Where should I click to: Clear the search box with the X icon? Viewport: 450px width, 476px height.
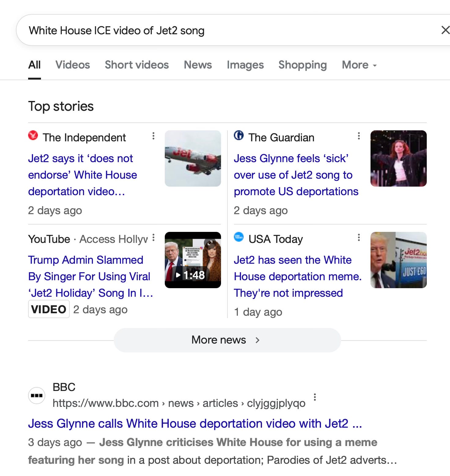tap(445, 30)
